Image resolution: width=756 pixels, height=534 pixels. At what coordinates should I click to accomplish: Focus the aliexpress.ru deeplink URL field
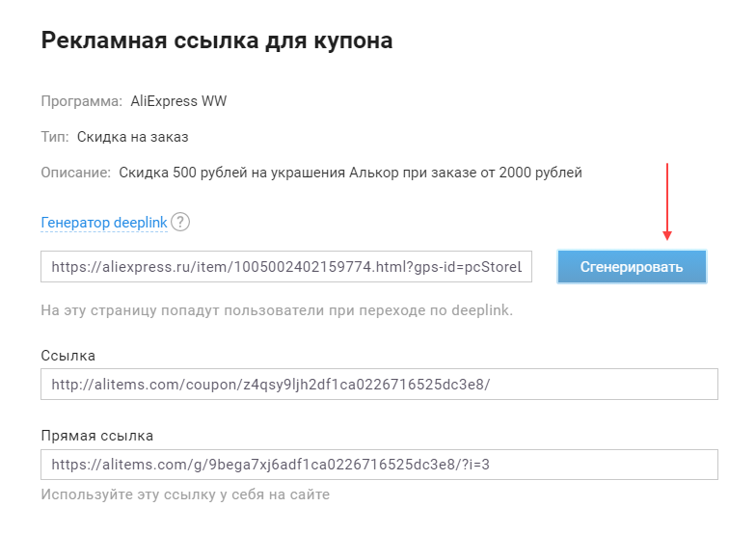286,267
